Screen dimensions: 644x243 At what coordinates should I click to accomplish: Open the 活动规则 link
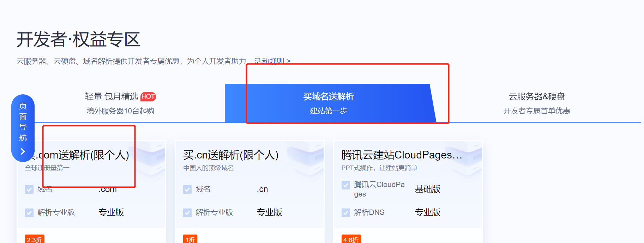click(x=272, y=61)
